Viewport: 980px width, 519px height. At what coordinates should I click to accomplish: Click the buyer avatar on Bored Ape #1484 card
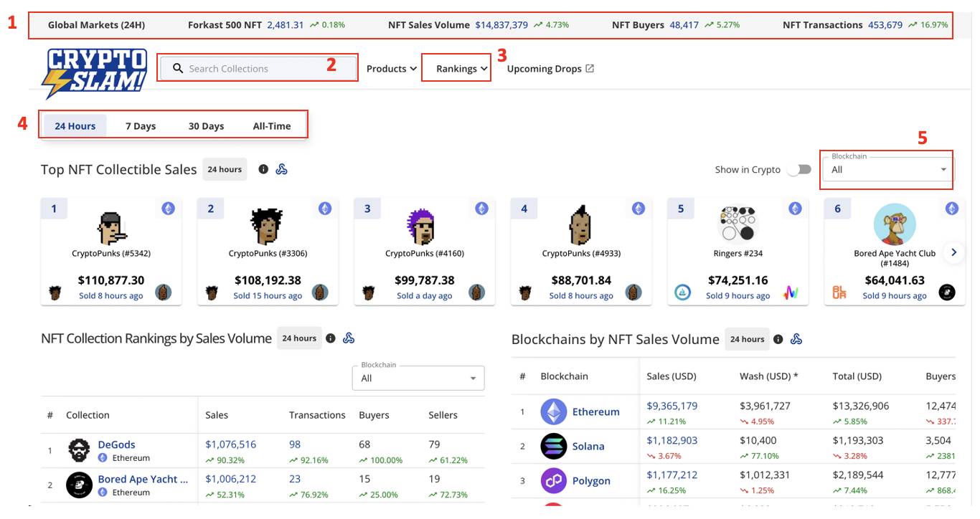click(947, 292)
